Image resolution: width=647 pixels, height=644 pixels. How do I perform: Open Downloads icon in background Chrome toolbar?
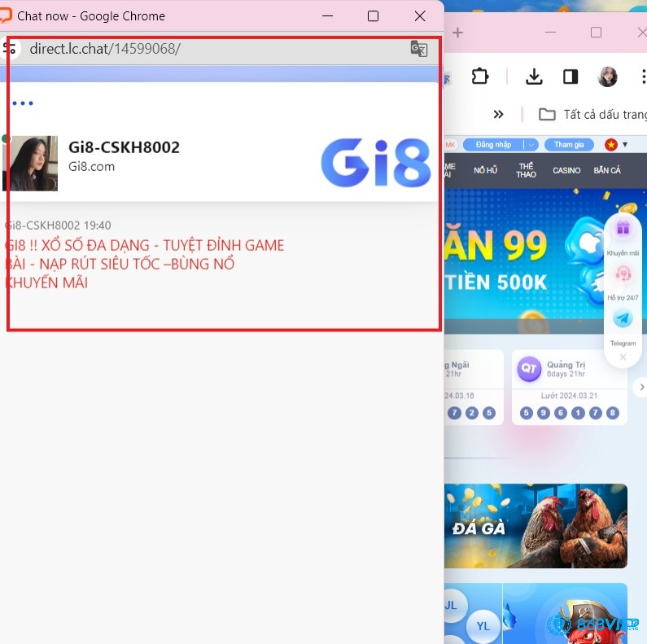[x=534, y=77]
